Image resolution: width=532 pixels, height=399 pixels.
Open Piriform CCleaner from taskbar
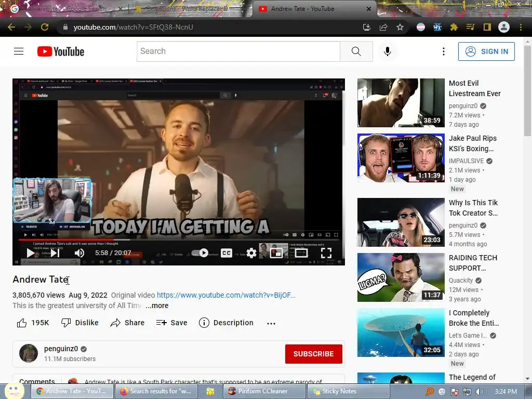coord(264,391)
